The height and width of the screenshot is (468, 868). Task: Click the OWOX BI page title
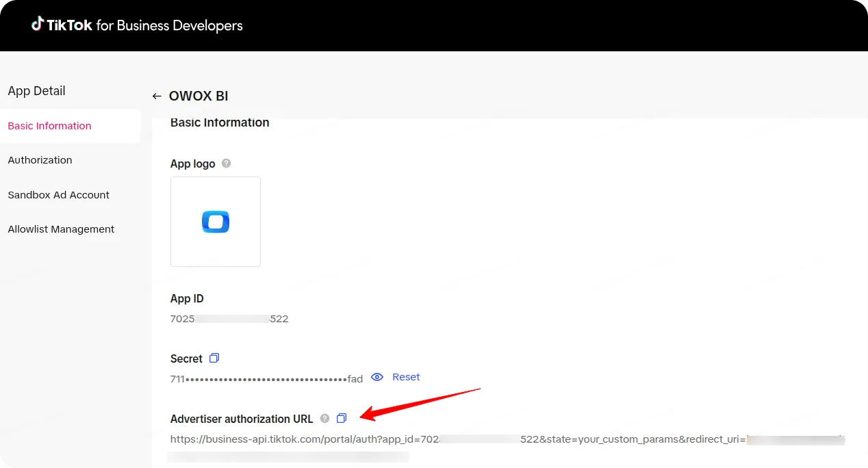199,96
